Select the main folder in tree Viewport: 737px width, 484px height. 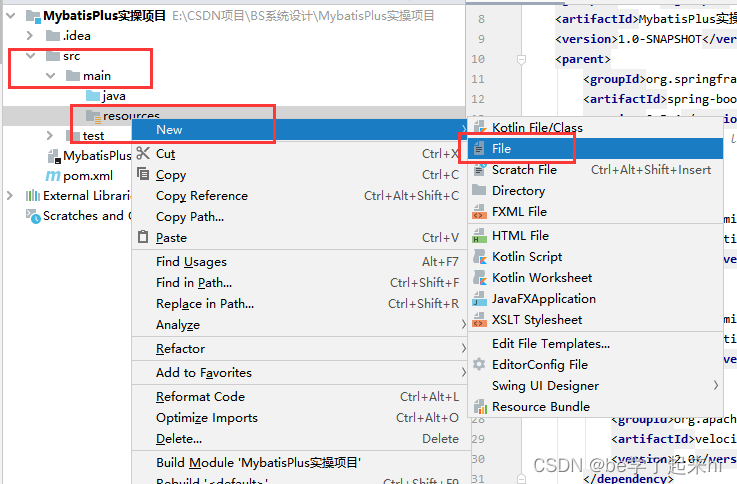coord(97,76)
